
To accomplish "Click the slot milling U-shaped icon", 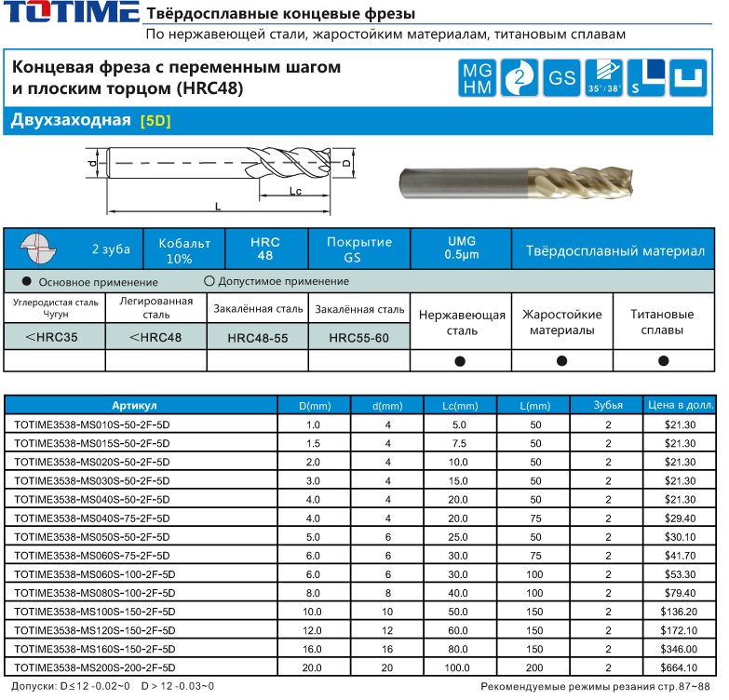I will pos(690,78).
